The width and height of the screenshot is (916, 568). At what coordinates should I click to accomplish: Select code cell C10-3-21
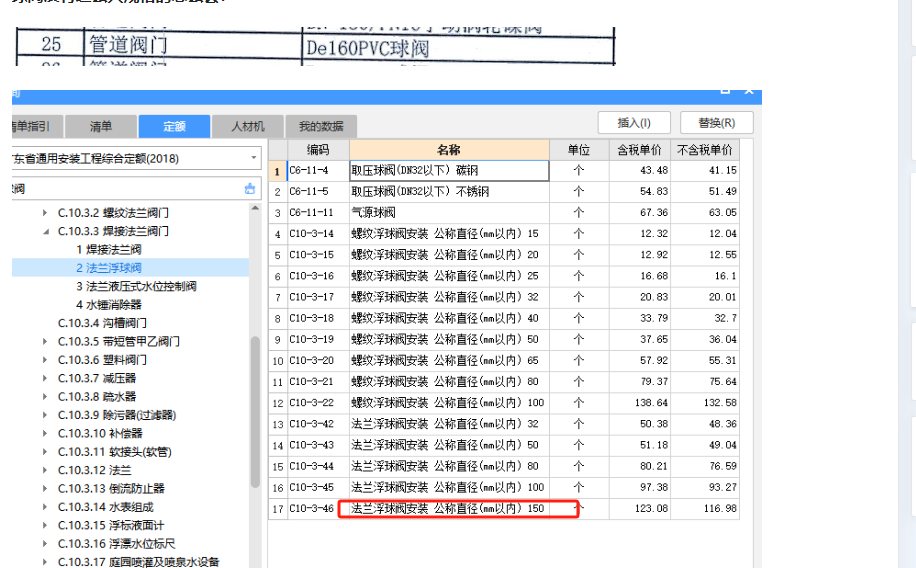(318, 382)
